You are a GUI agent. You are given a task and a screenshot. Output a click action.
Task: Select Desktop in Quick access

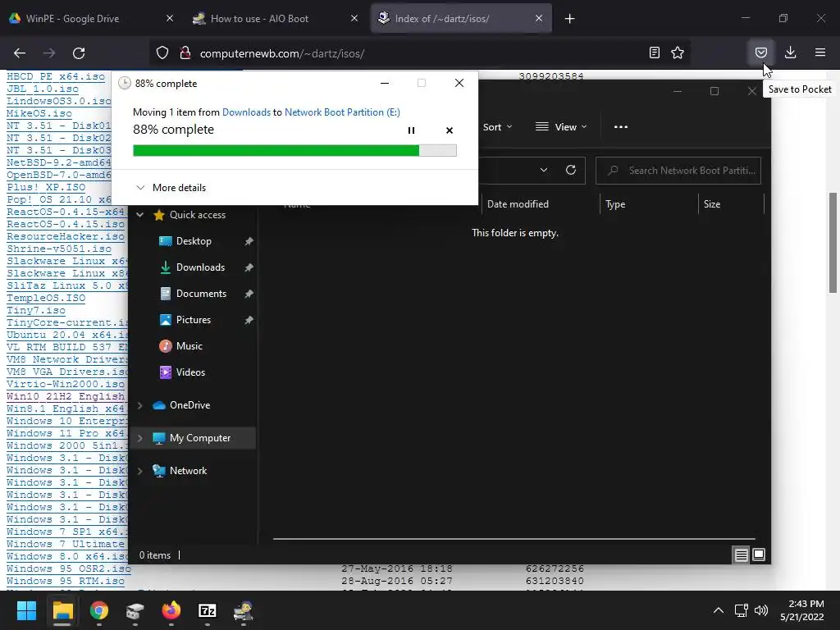pyautogui.click(x=194, y=241)
